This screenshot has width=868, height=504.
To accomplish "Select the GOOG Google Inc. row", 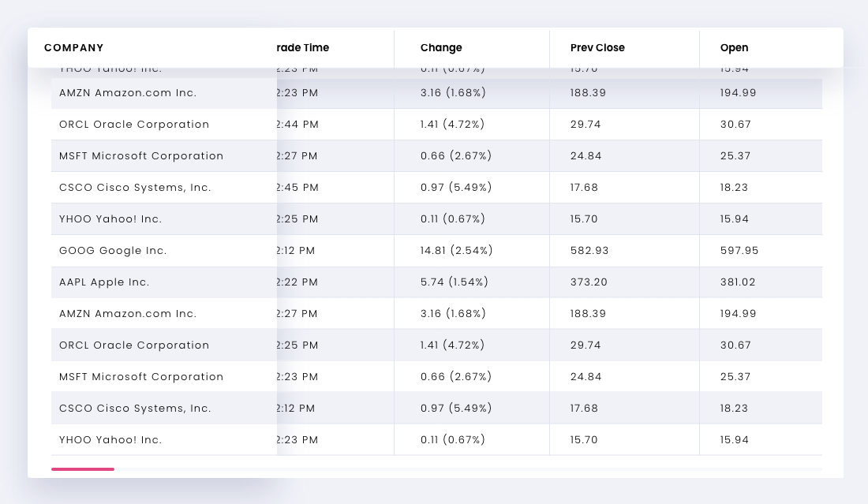I will click(113, 251).
